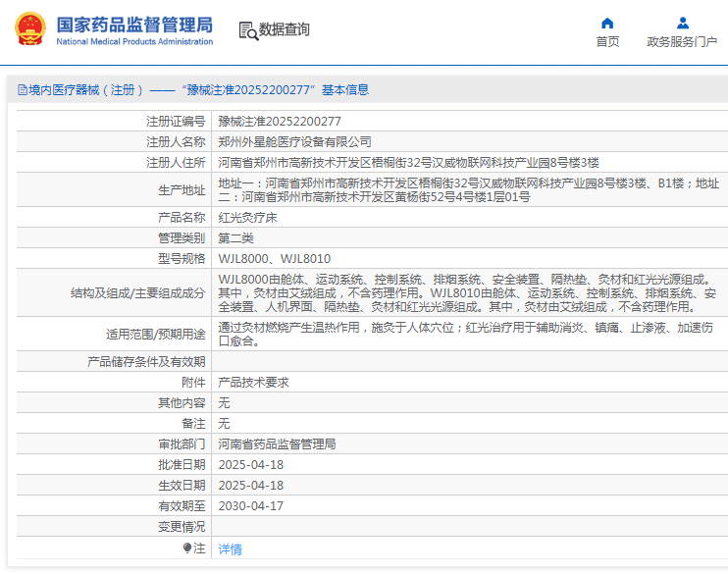728x574 pixels.
Task: Click the 管理类别 row label
Action: tap(182, 238)
